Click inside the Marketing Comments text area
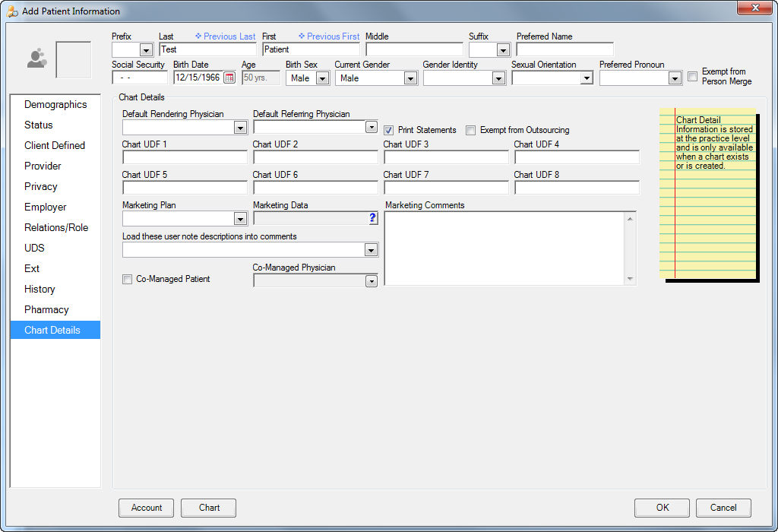This screenshot has width=778, height=532. tap(504, 249)
